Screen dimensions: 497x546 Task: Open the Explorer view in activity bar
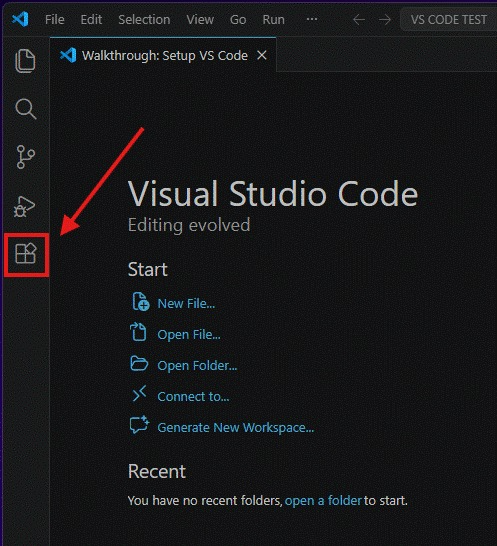pyautogui.click(x=25, y=61)
